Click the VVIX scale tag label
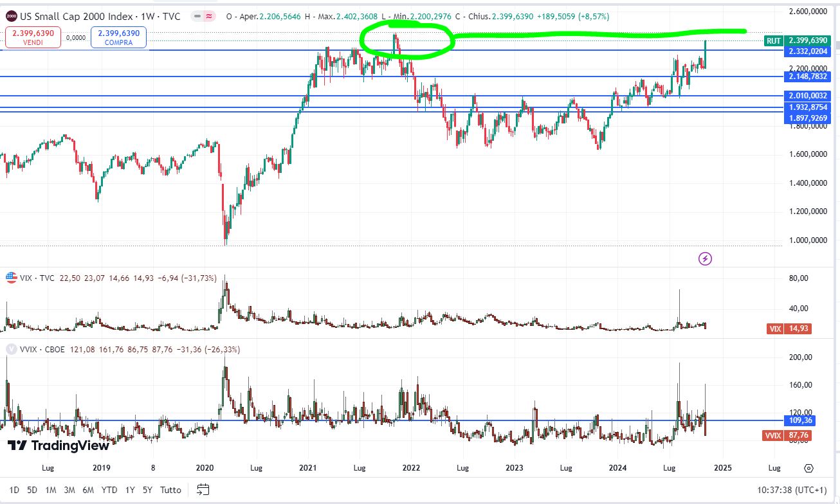 tap(772, 436)
